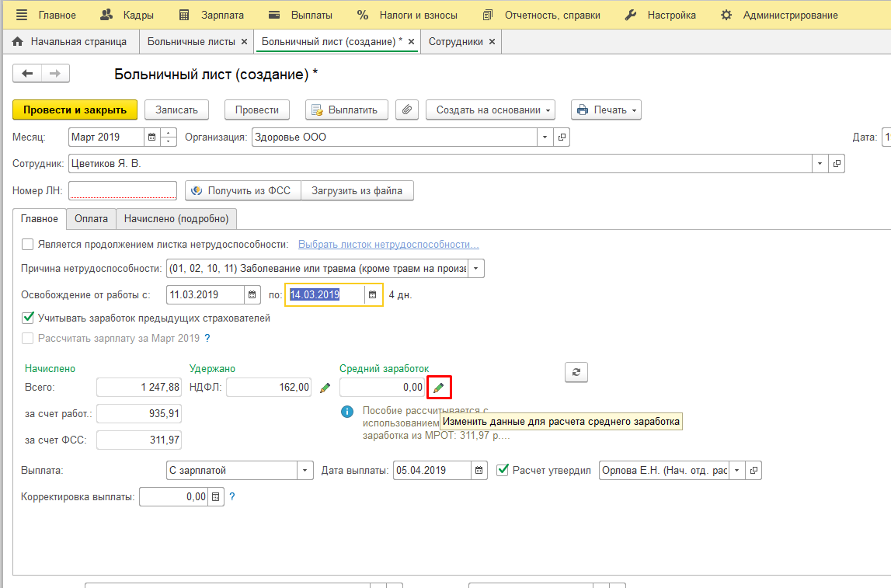Viewport: 891px width, 588px height.
Task: Click the Месяц input field
Action: (x=106, y=137)
